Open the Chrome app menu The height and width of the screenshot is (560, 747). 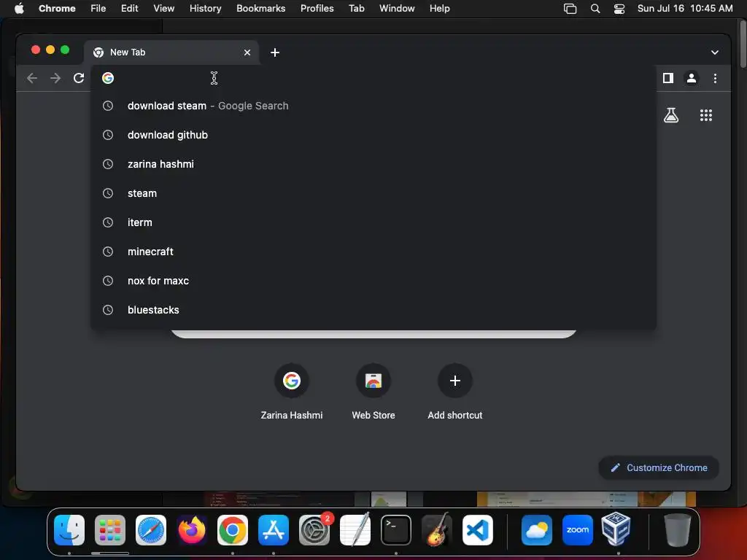(57, 8)
